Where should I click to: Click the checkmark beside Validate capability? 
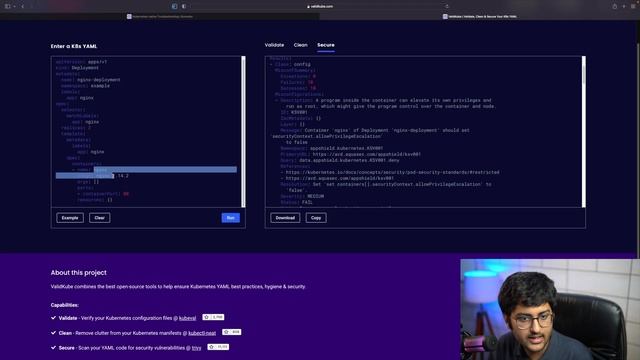click(x=53, y=318)
